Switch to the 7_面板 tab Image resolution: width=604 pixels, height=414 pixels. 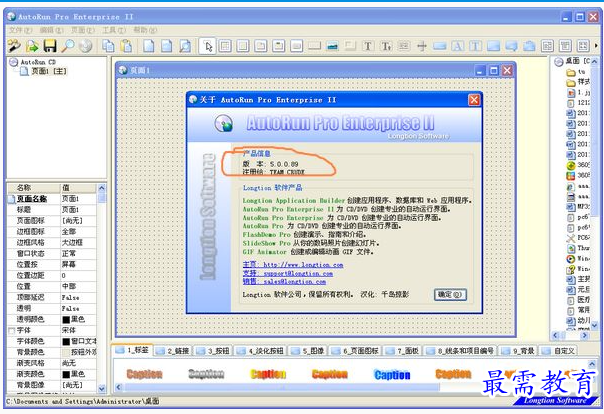click(x=403, y=351)
